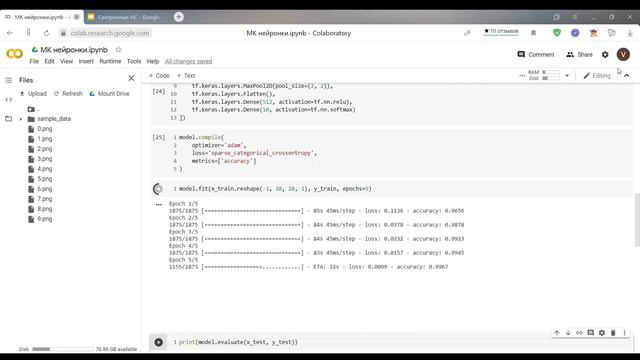Expand the sample_data folder

(x=21, y=119)
